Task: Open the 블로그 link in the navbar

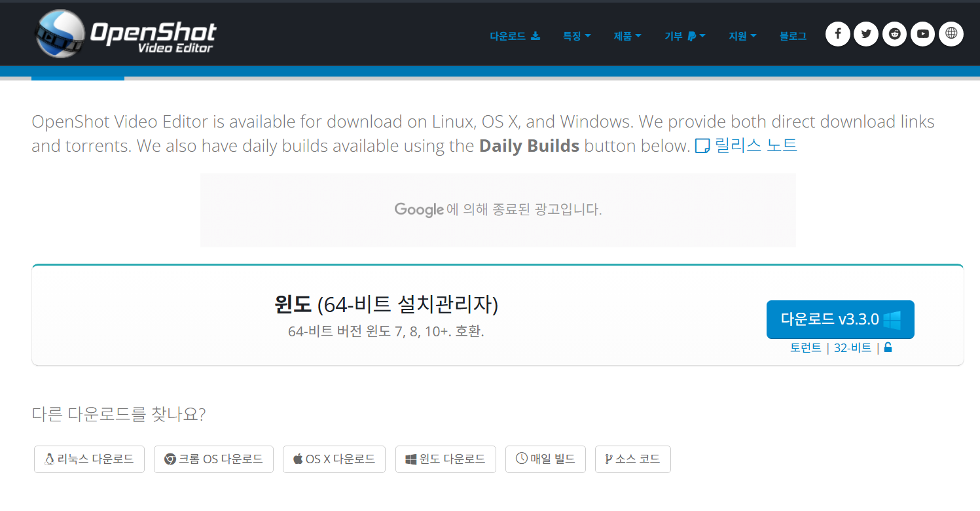Action: (793, 36)
